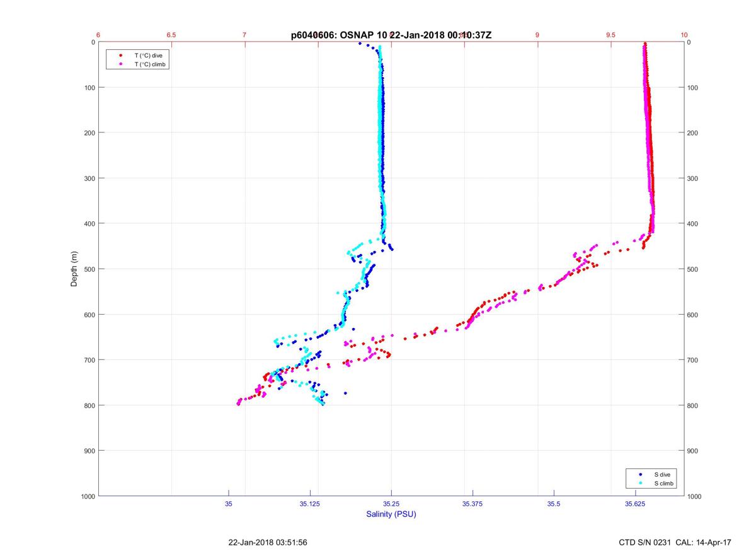
Task: Click the 'CTD S/N 0231 CAL: 14-Apr-17' footer
Action: [x=675, y=542]
